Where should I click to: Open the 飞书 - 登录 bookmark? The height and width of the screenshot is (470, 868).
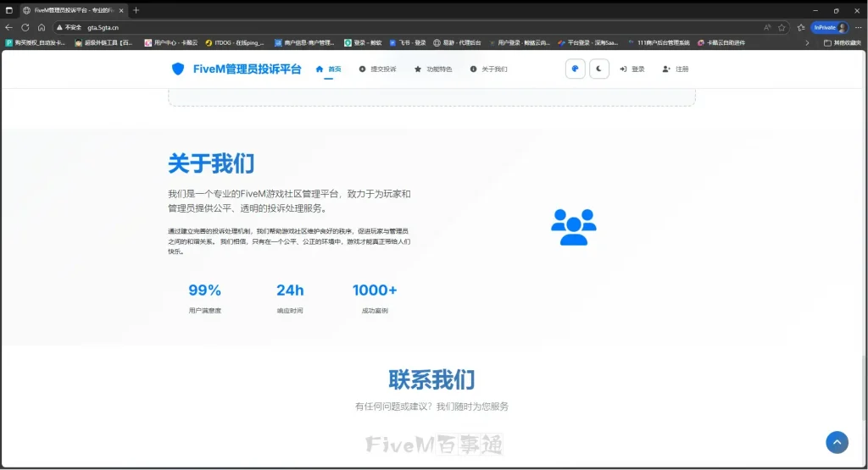[x=408, y=42]
